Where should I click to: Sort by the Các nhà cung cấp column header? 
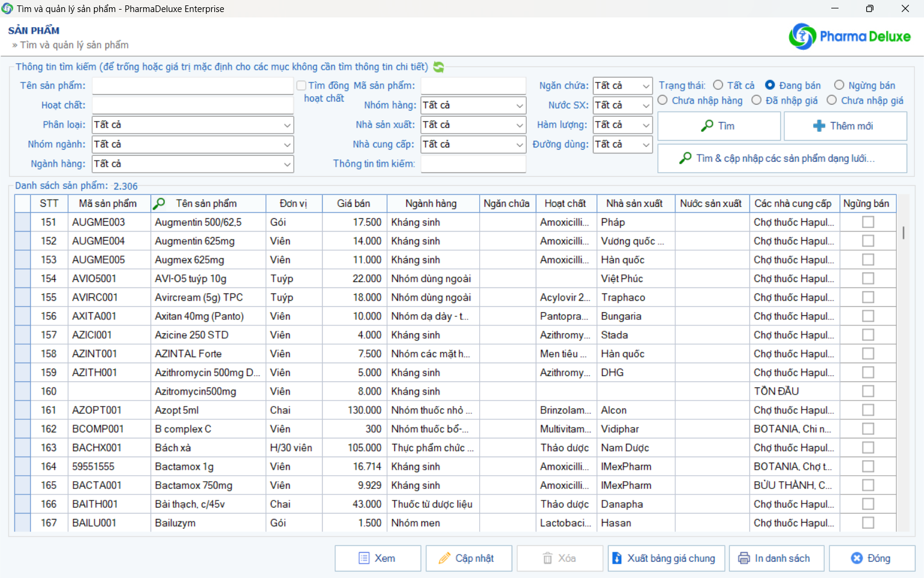click(x=793, y=203)
